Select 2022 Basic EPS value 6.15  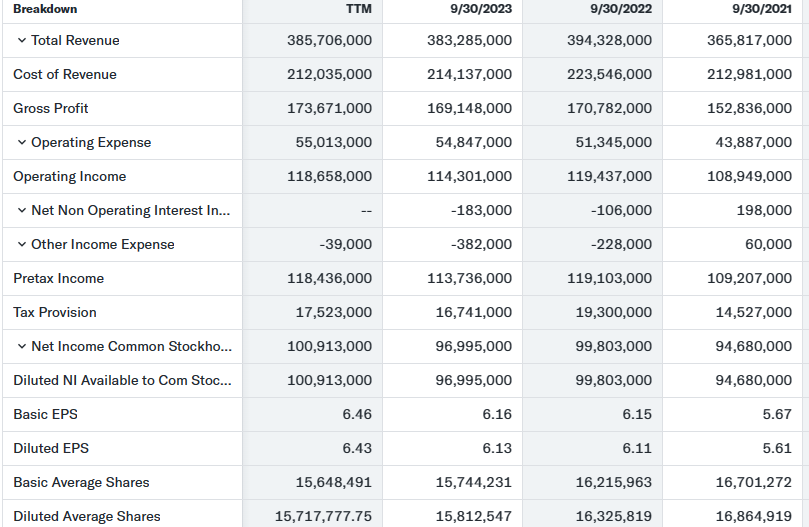pyautogui.click(x=637, y=414)
